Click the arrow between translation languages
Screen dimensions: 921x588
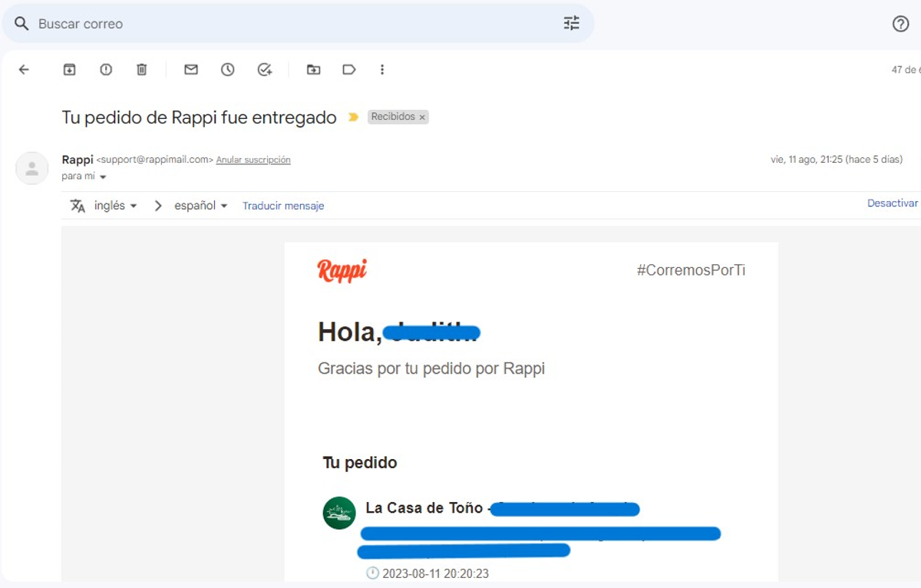[158, 206]
